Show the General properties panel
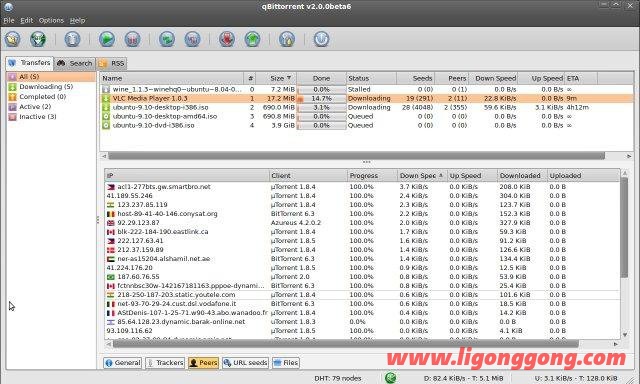640x384 pixels. click(123, 362)
